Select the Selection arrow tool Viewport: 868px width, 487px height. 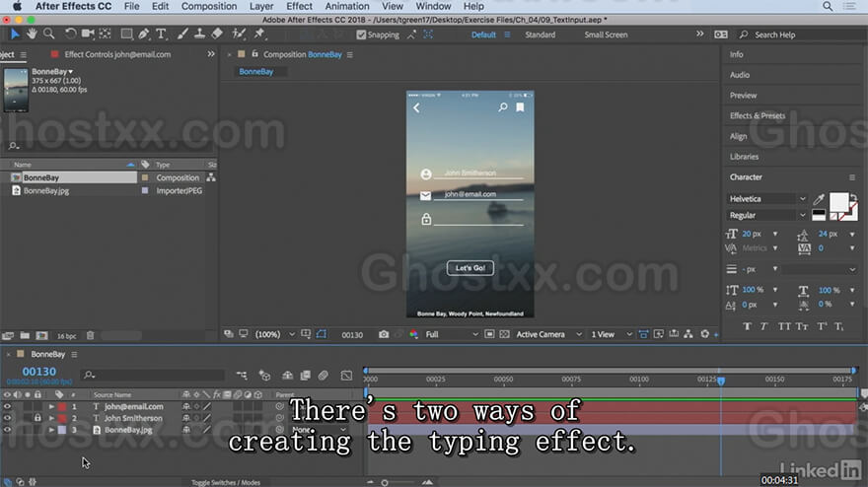pyautogui.click(x=15, y=35)
